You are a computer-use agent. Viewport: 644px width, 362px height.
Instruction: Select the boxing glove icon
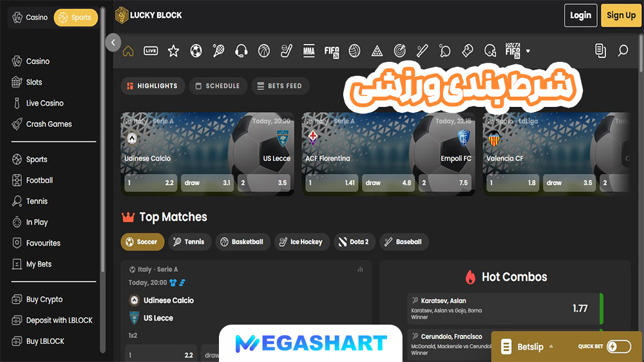pos(468,51)
